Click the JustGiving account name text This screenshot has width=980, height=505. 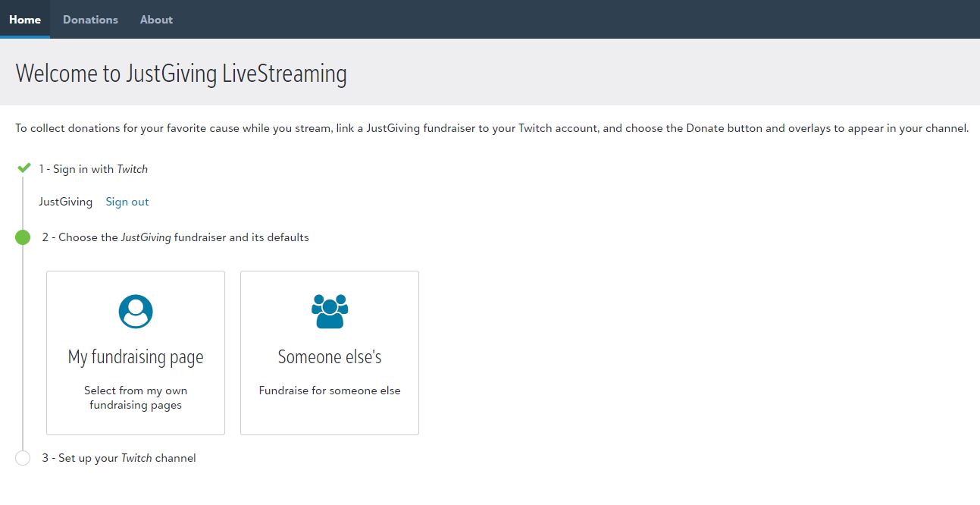66,202
